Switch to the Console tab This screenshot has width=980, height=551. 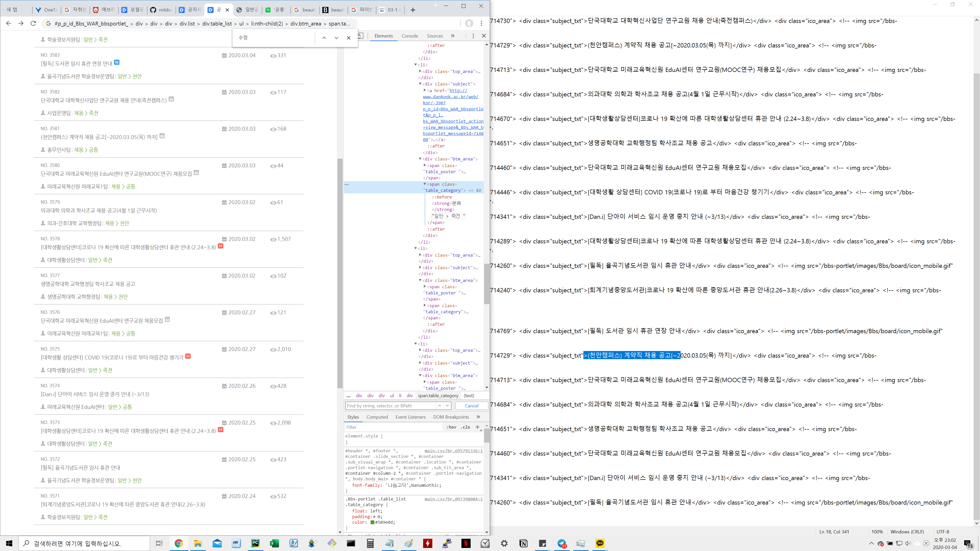[409, 36]
